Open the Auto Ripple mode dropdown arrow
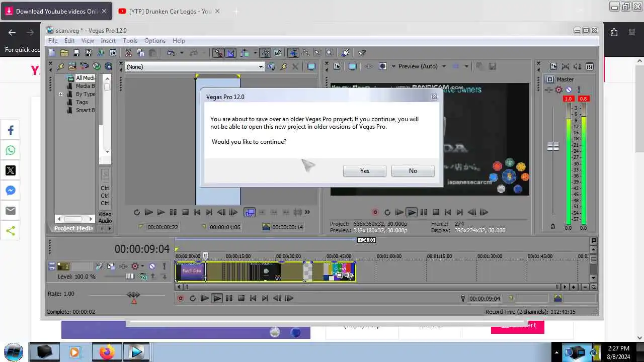The height and width of the screenshot is (362, 644). 255,53
